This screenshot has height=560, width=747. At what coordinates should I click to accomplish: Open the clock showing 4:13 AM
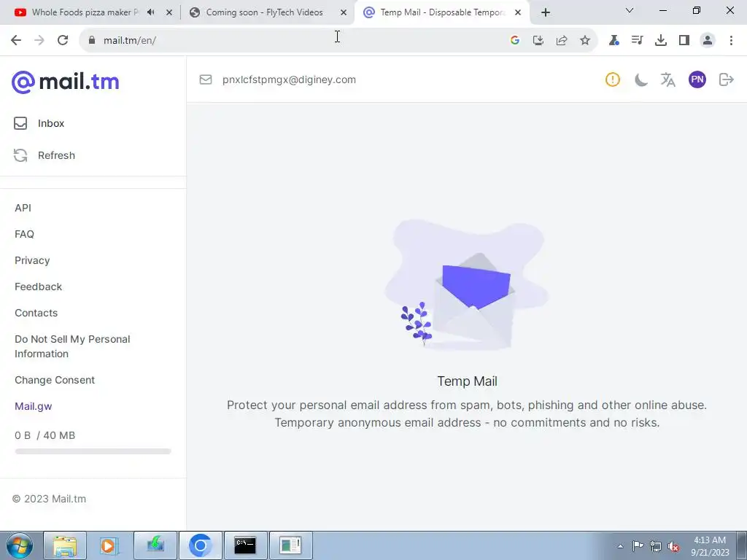[710, 546]
